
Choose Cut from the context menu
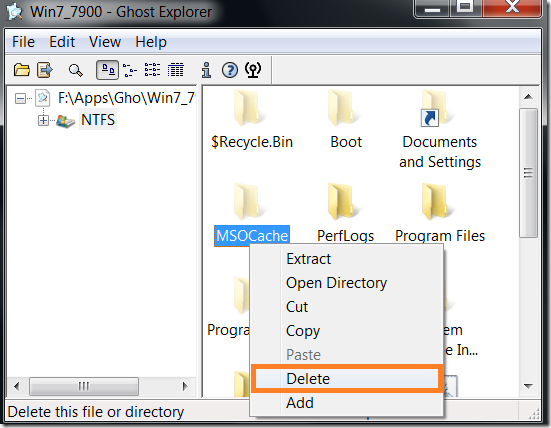346,307
